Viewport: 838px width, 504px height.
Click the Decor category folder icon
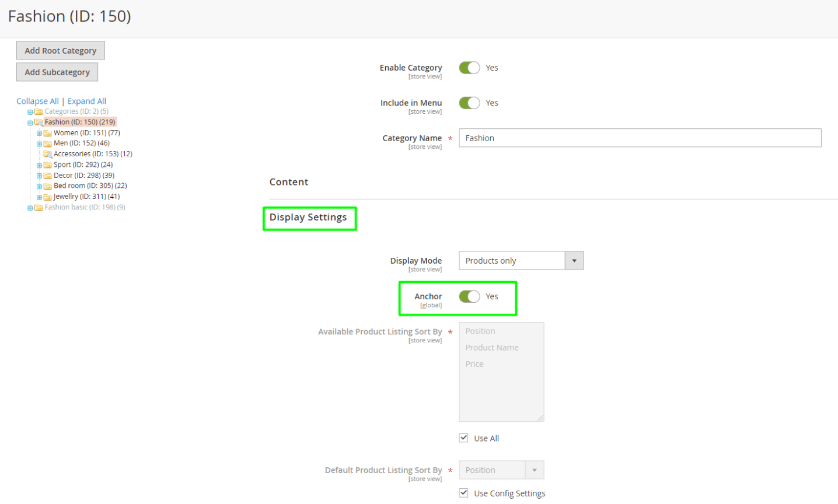click(x=48, y=176)
